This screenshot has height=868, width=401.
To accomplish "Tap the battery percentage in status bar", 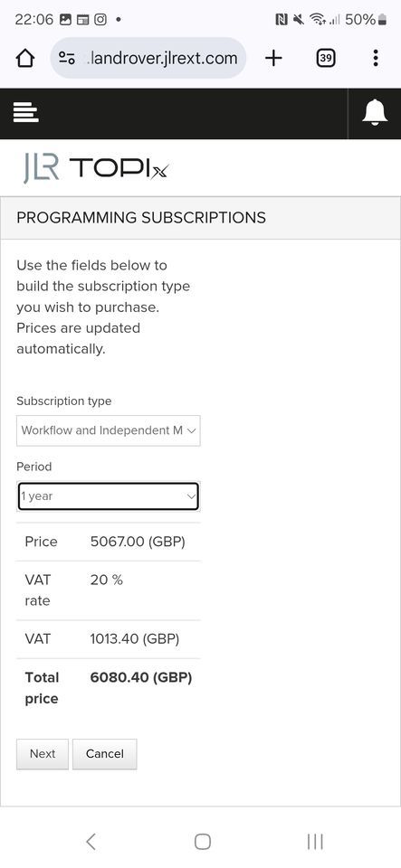I will (x=360, y=19).
